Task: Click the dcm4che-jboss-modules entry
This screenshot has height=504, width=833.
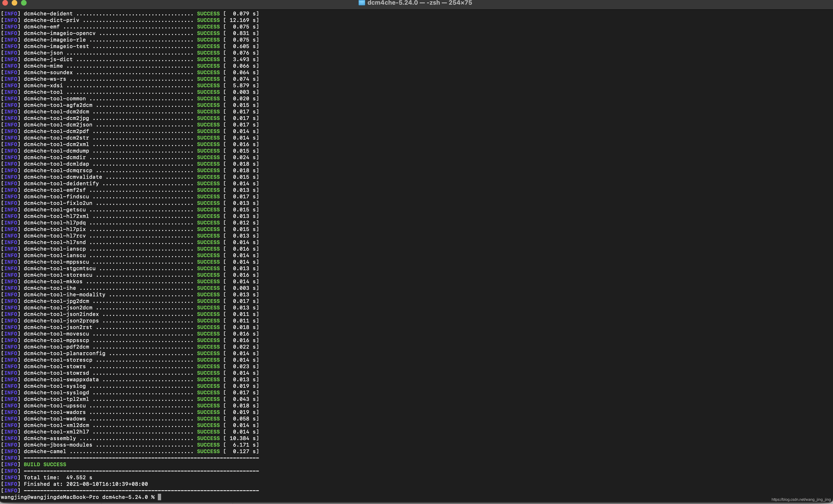Action: pos(58,445)
